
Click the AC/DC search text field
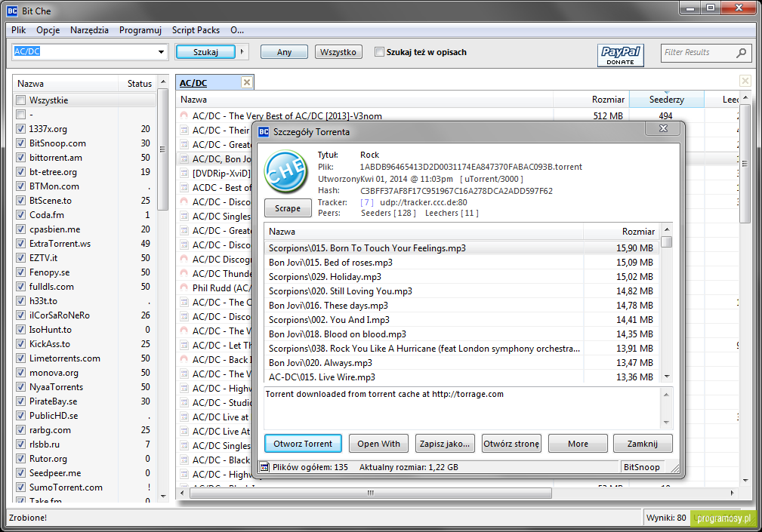tap(84, 51)
